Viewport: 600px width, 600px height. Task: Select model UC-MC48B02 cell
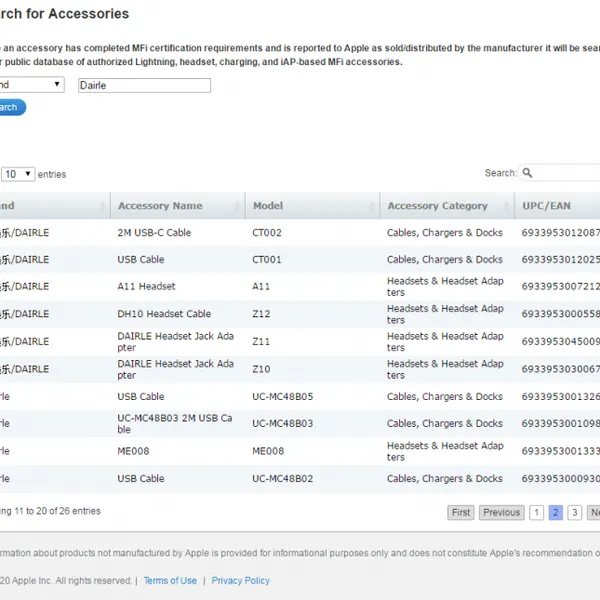click(282, 479)
